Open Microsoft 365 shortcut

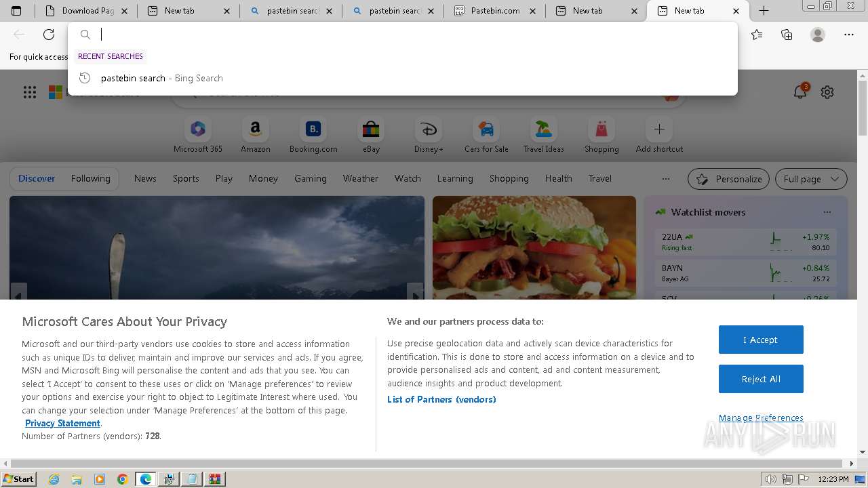pyautogui.click(x=198, y=136)
